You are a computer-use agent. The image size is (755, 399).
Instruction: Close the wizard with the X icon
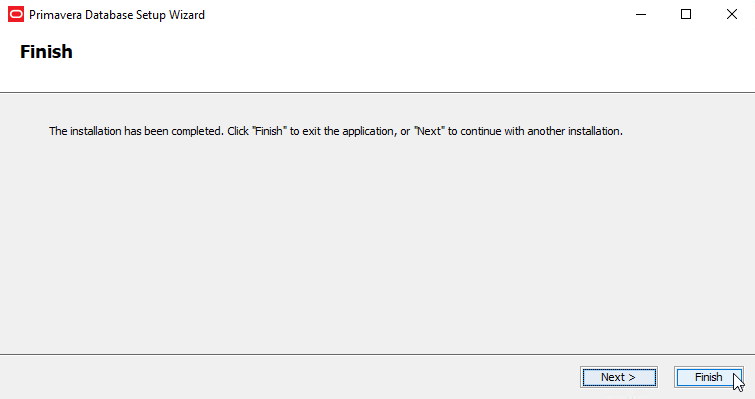[732, 14]
